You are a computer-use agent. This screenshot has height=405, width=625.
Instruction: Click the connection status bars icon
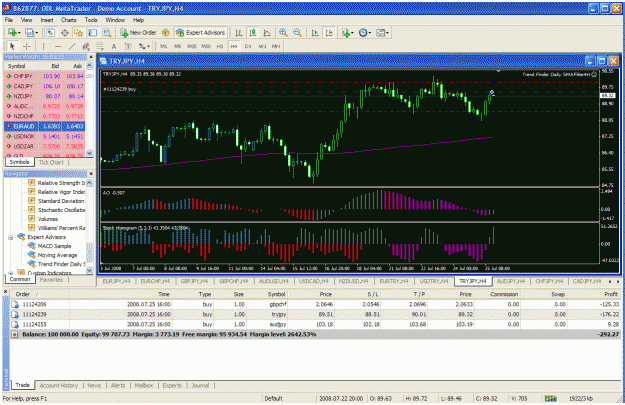pos(550,398)
